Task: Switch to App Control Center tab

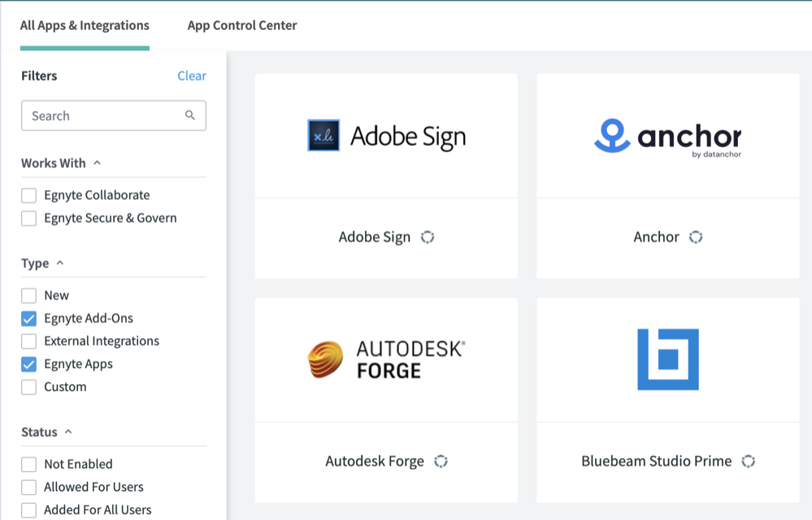Action: point(242,25)
